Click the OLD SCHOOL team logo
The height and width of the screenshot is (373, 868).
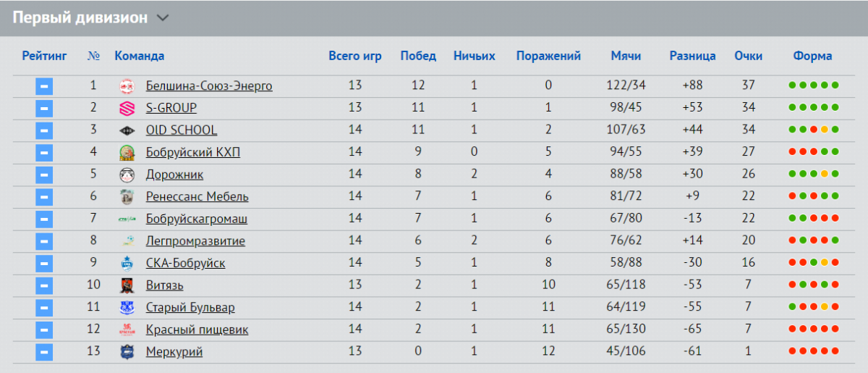(127, 131)
